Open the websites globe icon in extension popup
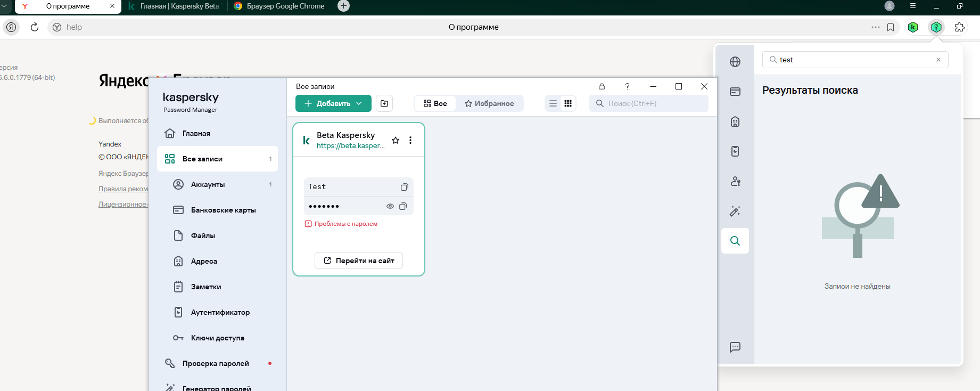This screenshot has height=391, width=980. click(x=735, y=62)
